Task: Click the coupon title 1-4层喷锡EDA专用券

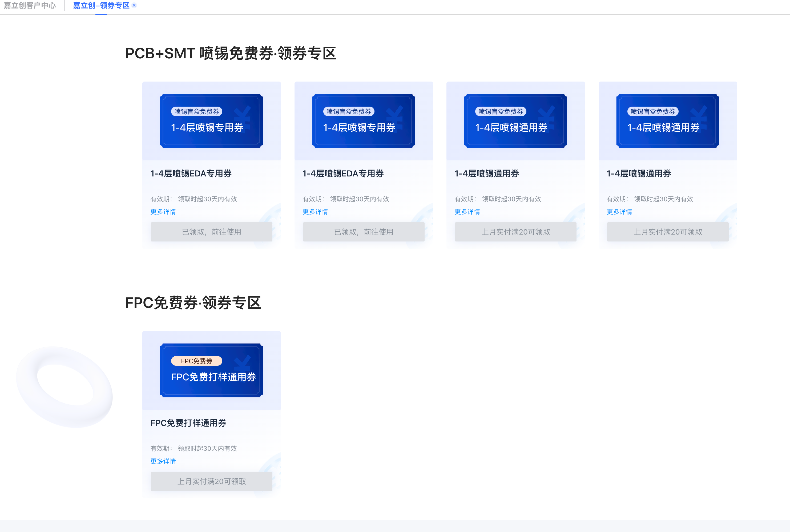Action: point(190,173)
